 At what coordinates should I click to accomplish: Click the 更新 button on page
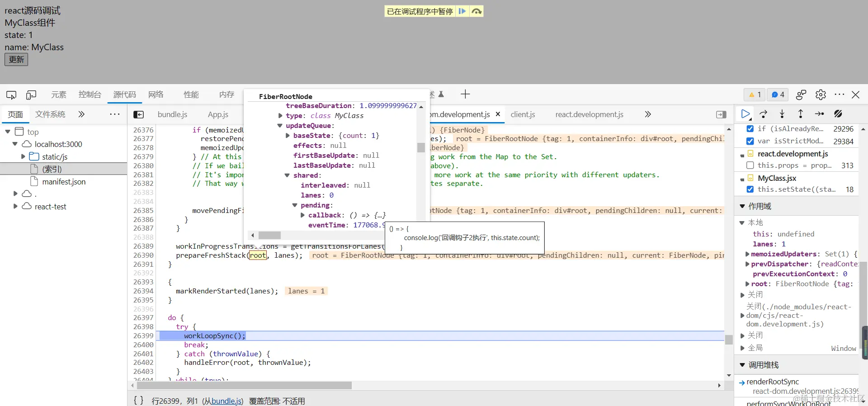[x=16, y=59]
